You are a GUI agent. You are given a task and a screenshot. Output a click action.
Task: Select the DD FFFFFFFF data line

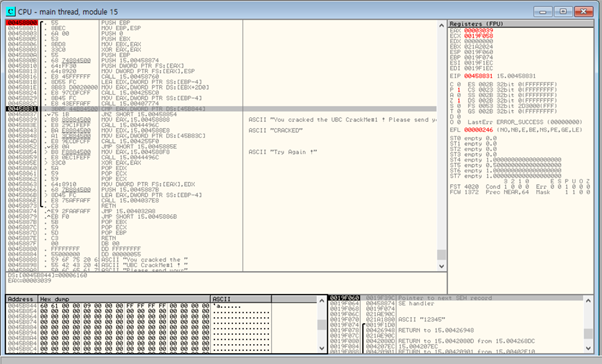pyautogui.click(x=121, y=249)
